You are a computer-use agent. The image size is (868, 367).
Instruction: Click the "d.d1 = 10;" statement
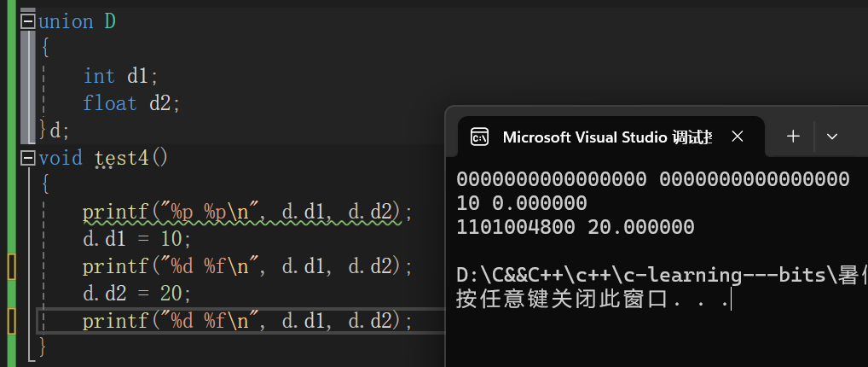point(137,239)
